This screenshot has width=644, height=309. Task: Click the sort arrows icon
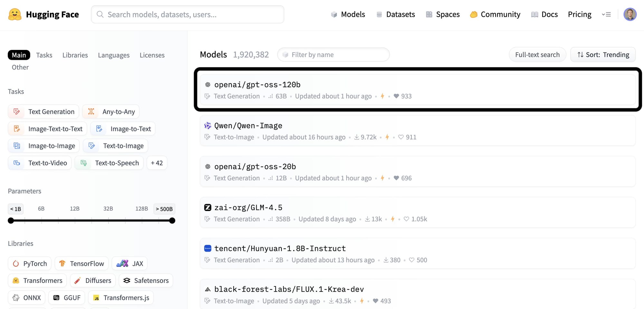[580, 55]
